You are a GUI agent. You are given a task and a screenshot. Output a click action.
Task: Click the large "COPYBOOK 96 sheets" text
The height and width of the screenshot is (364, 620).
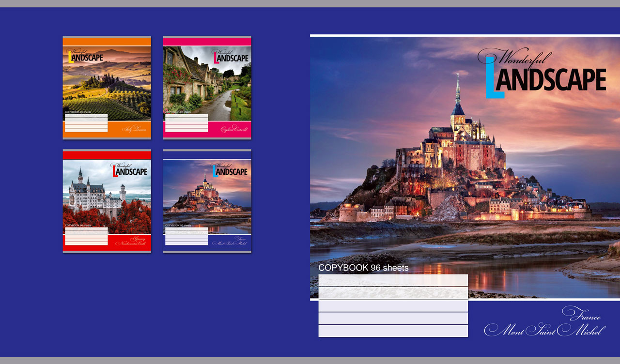point(363,268)
